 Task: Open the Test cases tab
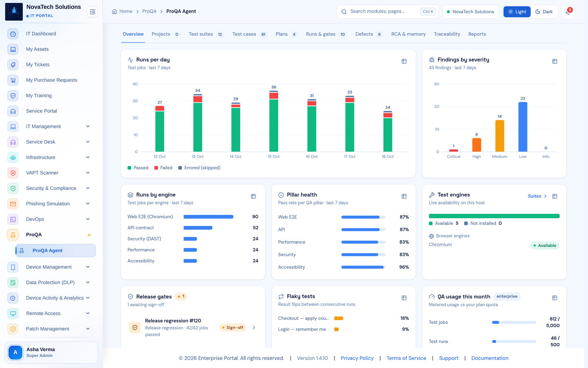tap(249, 34)
